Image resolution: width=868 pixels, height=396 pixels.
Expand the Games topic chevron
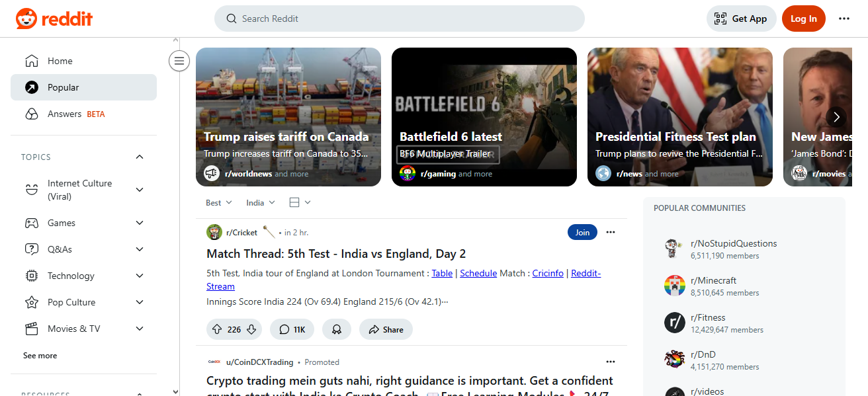[140, 223]
